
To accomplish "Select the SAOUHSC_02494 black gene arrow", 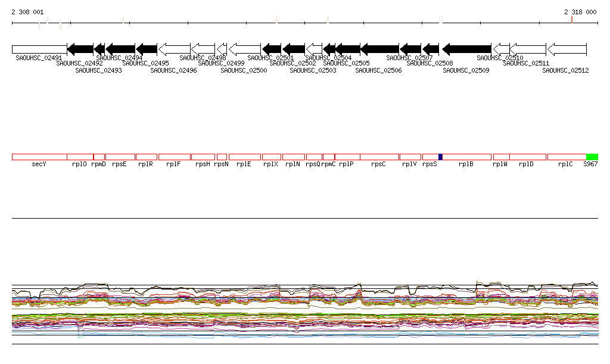I will point(120,49).
